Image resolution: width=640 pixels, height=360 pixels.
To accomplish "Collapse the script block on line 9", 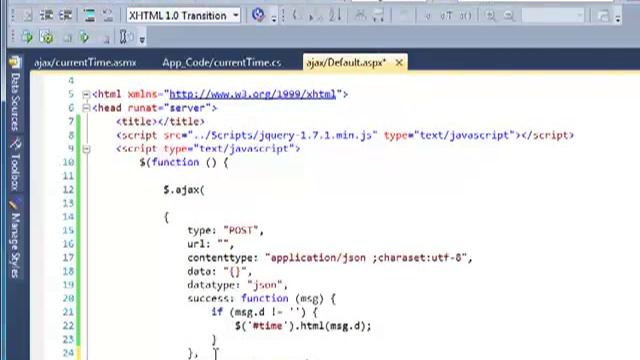I will pos(86,149).
